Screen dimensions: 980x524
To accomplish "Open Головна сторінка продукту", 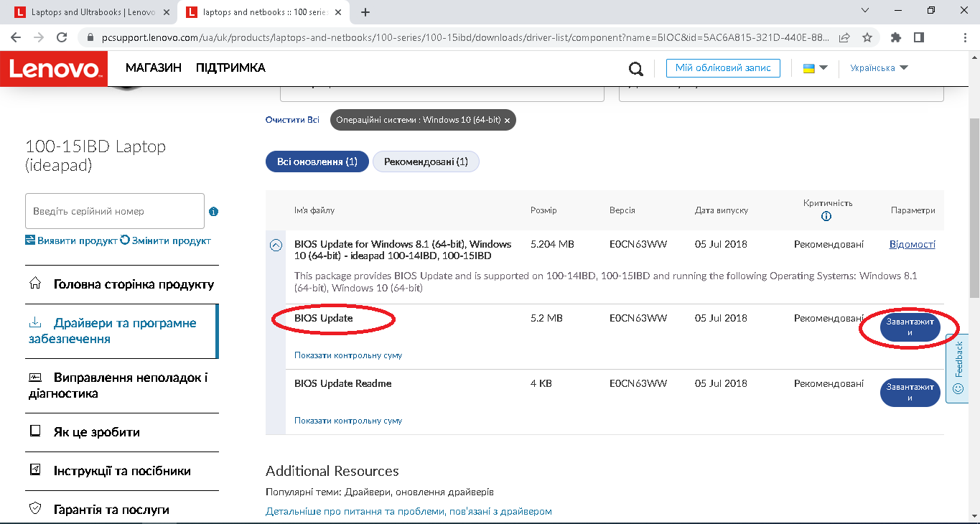I will (121, 284).
